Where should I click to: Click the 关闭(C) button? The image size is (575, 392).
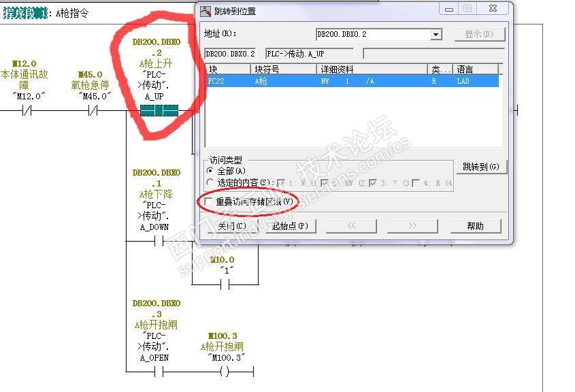(x=232, y=226)
